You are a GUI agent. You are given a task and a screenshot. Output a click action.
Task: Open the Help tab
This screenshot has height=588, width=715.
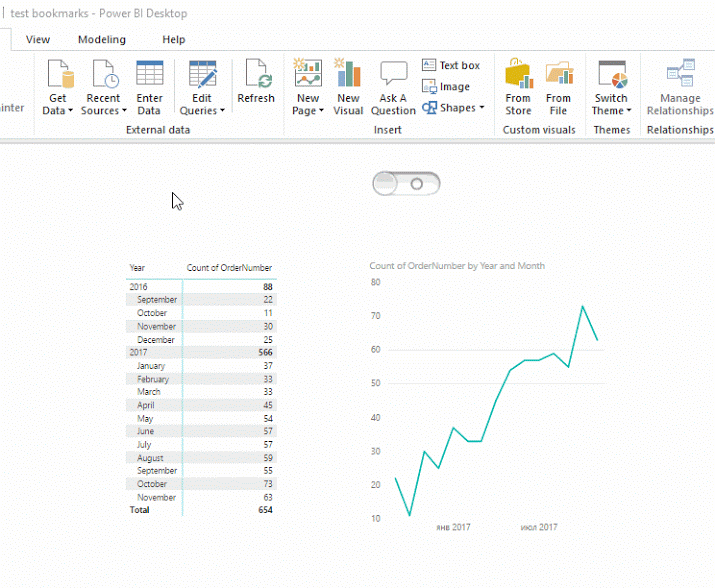(174, 40)
